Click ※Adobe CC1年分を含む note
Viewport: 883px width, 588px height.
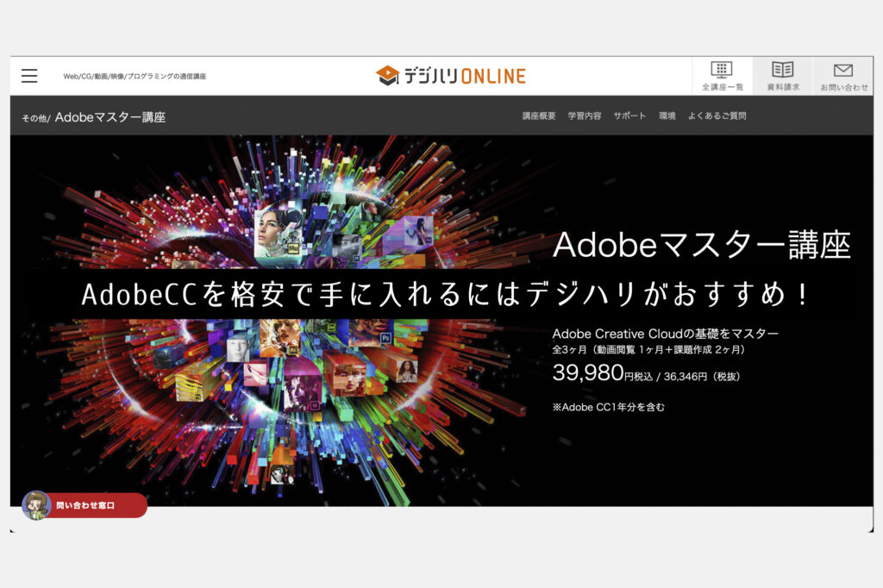(608, 407)
